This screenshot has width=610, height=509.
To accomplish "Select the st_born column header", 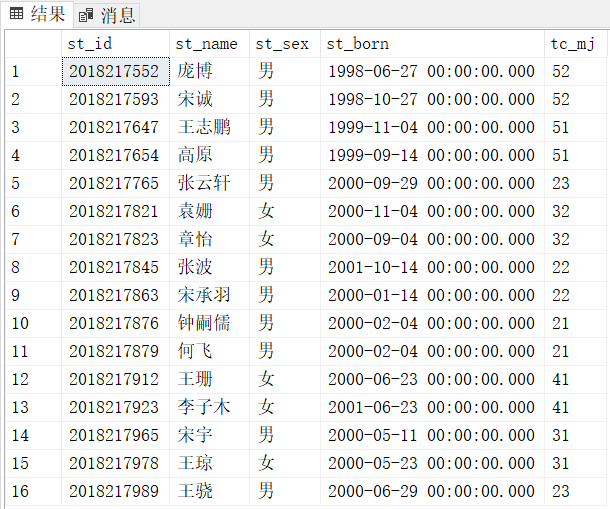I will click(432, 44).
